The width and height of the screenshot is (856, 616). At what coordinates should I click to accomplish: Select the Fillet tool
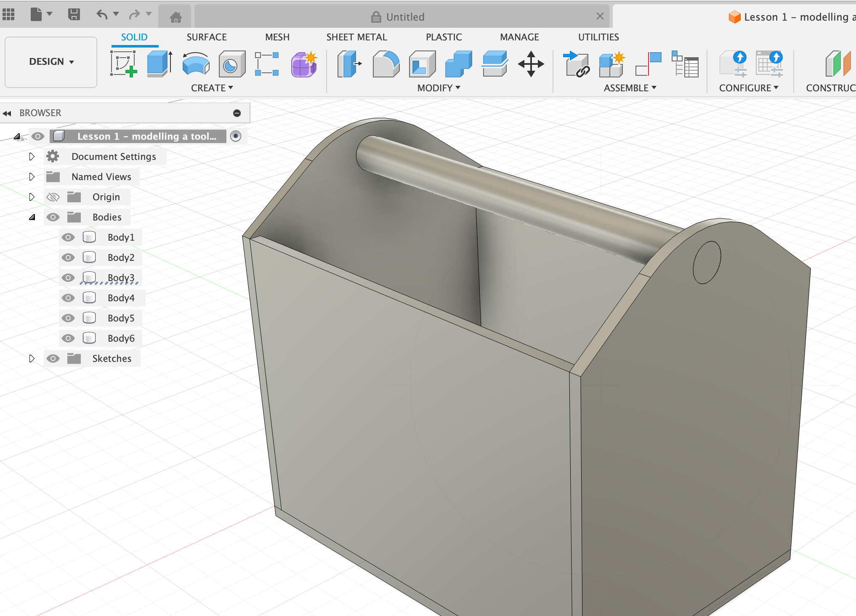(x=385, y=64)
